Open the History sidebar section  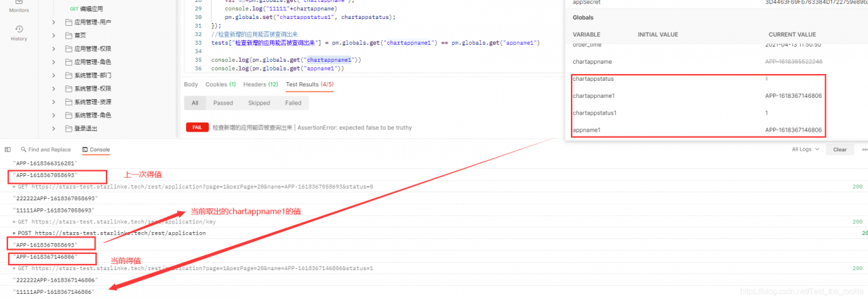tap(19, 33)
